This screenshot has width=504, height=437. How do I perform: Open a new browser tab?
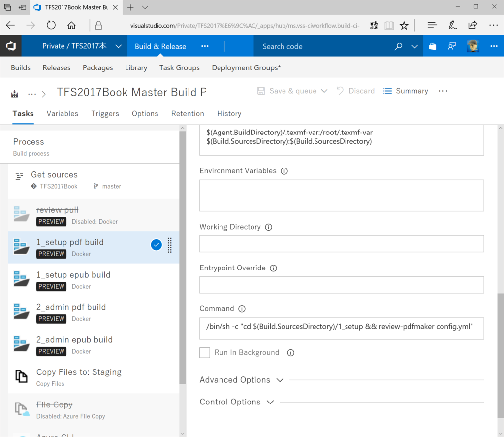pyautogui.click(x=130, y=7)
